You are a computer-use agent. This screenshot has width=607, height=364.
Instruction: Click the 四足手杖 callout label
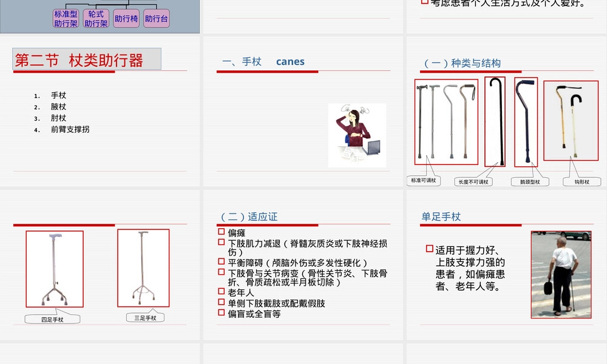tap(52, 320)
